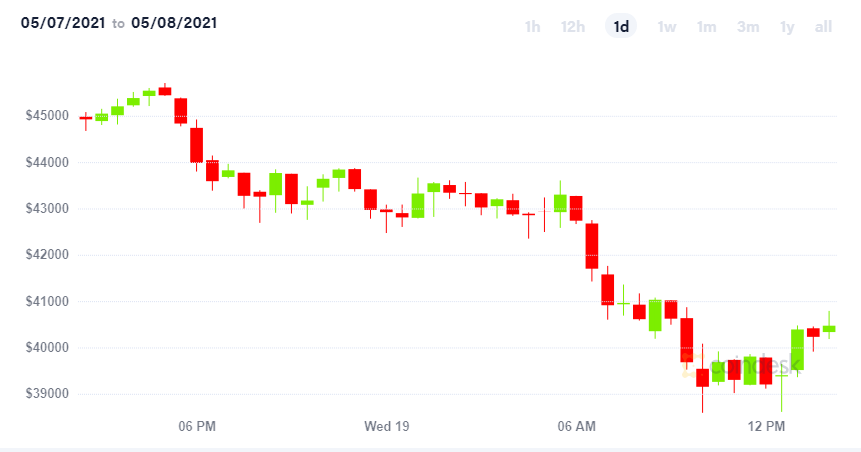Click the Wed 19 axis label
The height and width of the screenshot is (452, 861).
(387, 426)
